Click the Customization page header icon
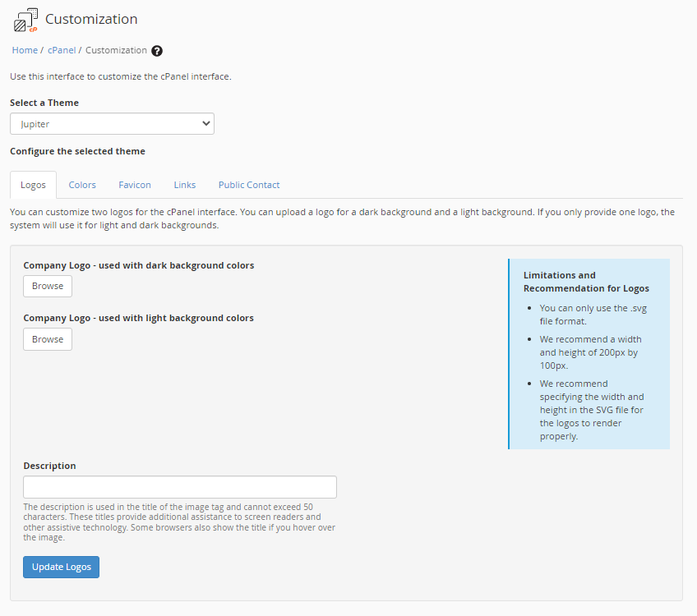Viewport: 697px width, 616px height. [25, 20]
